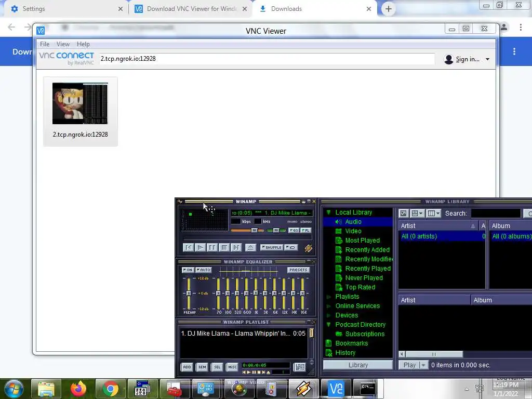Click playlist LIST OPTS button
532x399 pixels.
pos(300,367)
